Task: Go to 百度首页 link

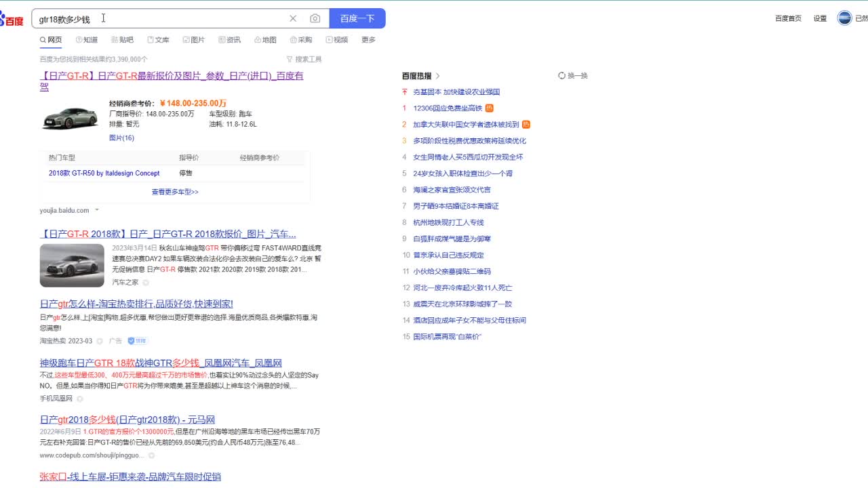Action: (x=788, y=18)
